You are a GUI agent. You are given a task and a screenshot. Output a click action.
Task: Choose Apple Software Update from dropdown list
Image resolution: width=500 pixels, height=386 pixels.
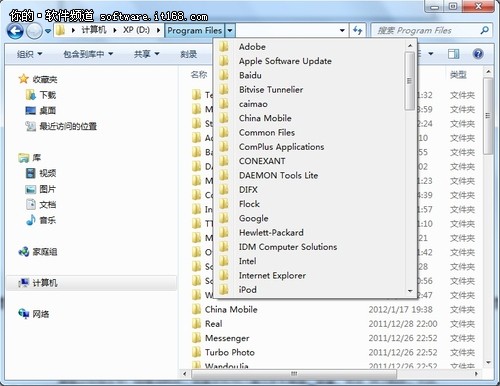point(309,61)
